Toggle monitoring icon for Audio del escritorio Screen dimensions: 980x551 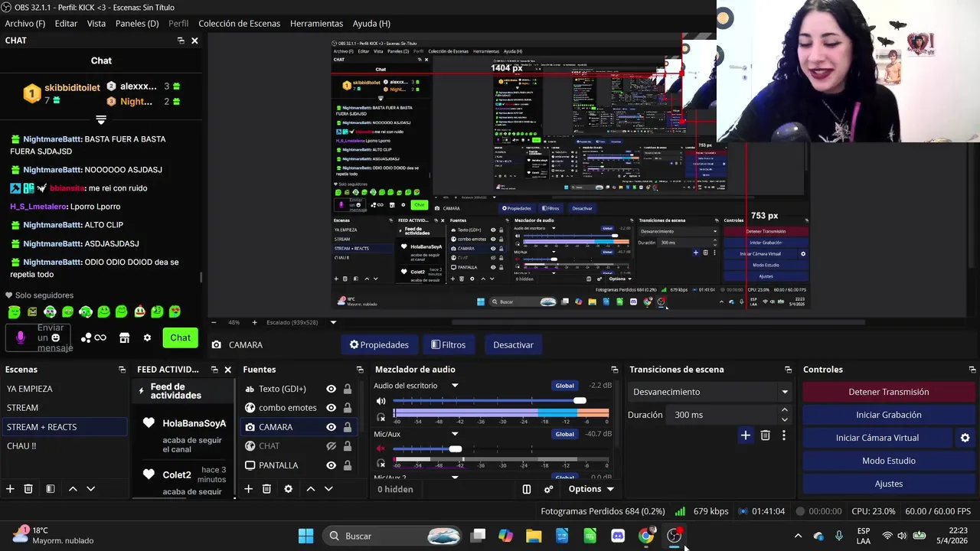381,417
